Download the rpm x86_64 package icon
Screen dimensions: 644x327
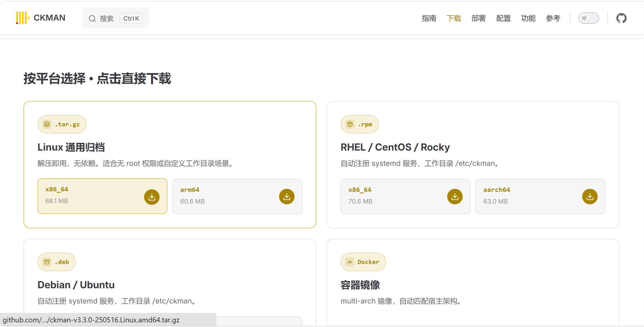[455, 197]
